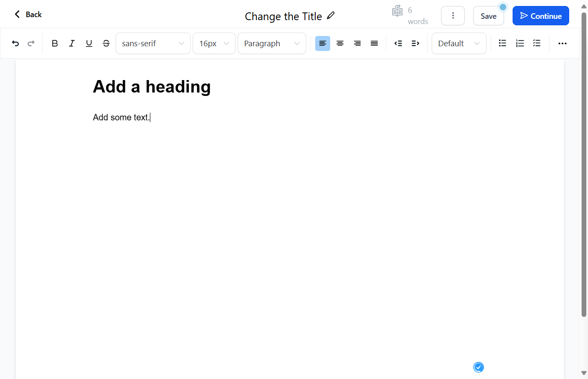Insert a checklist
The height and width of the screenshot is (379, 588).
[x=537, y=43]
